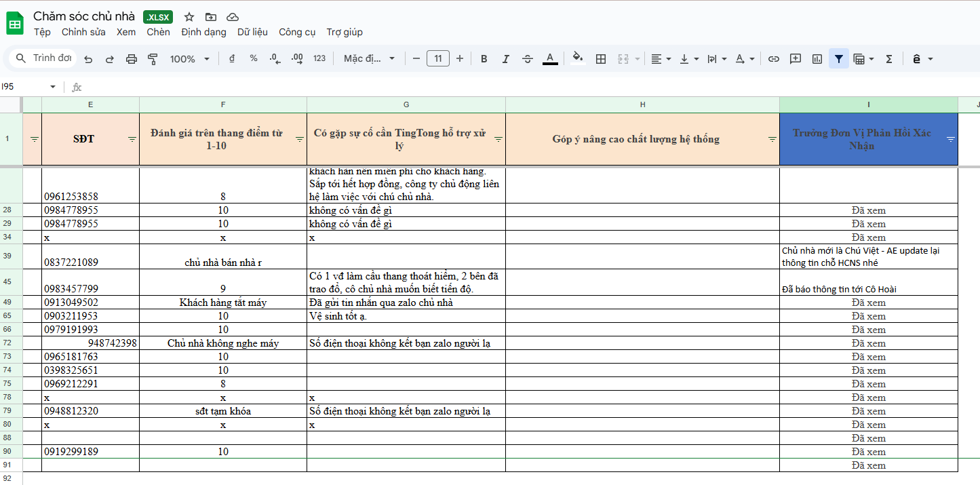Image resolution: width=980 pixels, height=485 pixels.
Task: Click the decrease font size minus button
Action: (x=416, y=59)
